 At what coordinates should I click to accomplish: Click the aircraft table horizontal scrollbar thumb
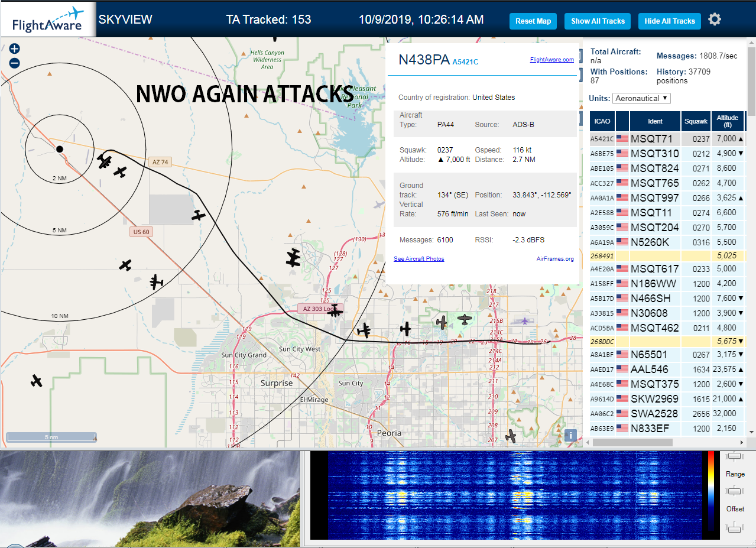632,442
